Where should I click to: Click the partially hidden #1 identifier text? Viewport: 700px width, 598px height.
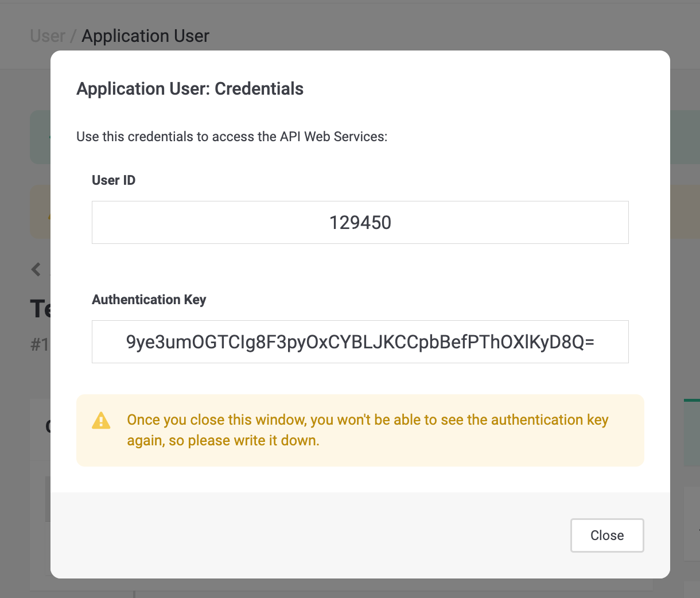coord(40,344)
